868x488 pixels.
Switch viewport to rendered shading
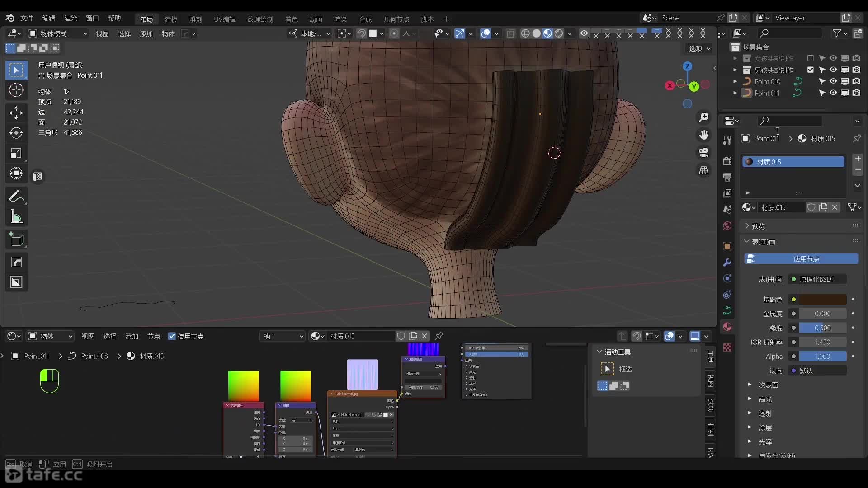(x=559, y=33)
